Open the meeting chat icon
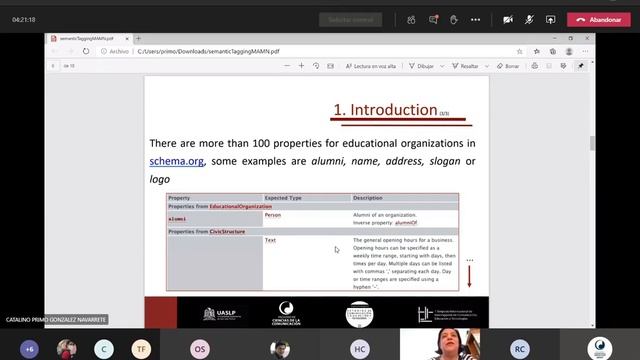Image resolution: width=640 pixels, height=360 pixels. click(433, 20)
